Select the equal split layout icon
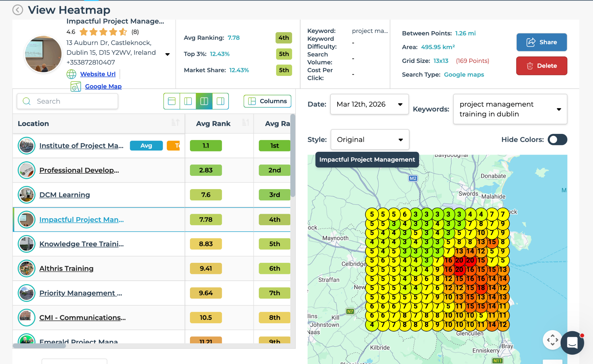Image resolution: width=593 pixels, height=364 pixels. pyautogui.click(x=204, y=101)
